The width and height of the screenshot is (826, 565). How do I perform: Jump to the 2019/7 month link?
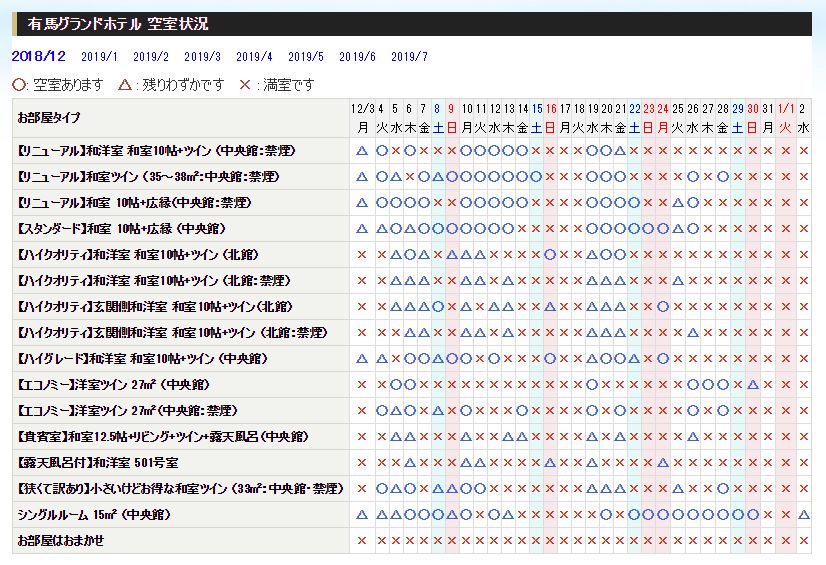pos(409,56)
